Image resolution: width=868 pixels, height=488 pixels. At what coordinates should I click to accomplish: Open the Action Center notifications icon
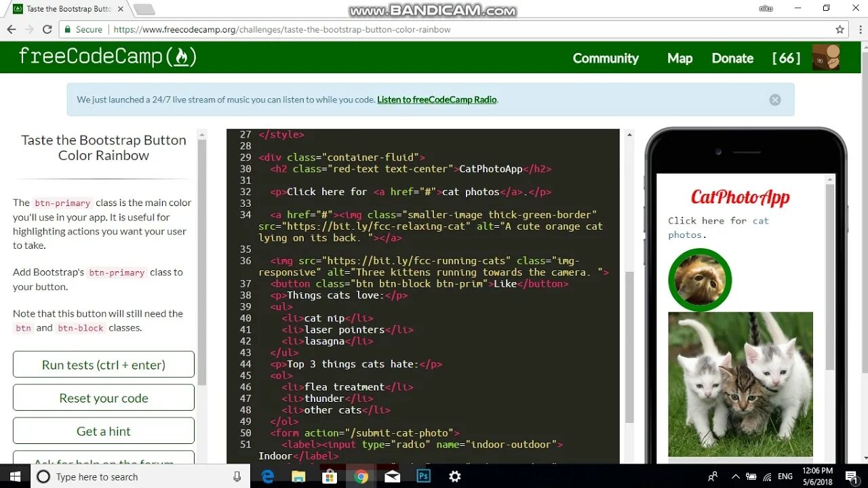pos(851,476)
